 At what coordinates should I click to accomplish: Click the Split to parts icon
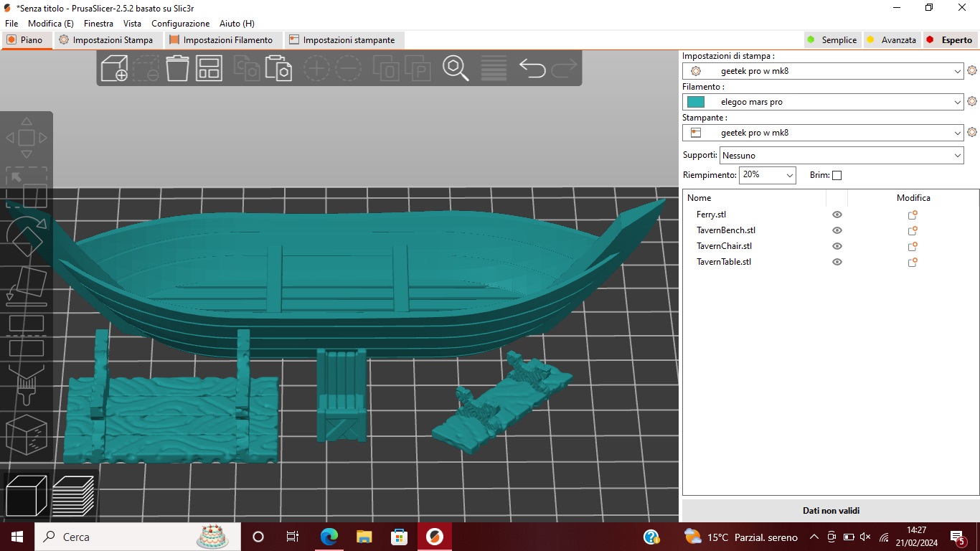point(418,68)
